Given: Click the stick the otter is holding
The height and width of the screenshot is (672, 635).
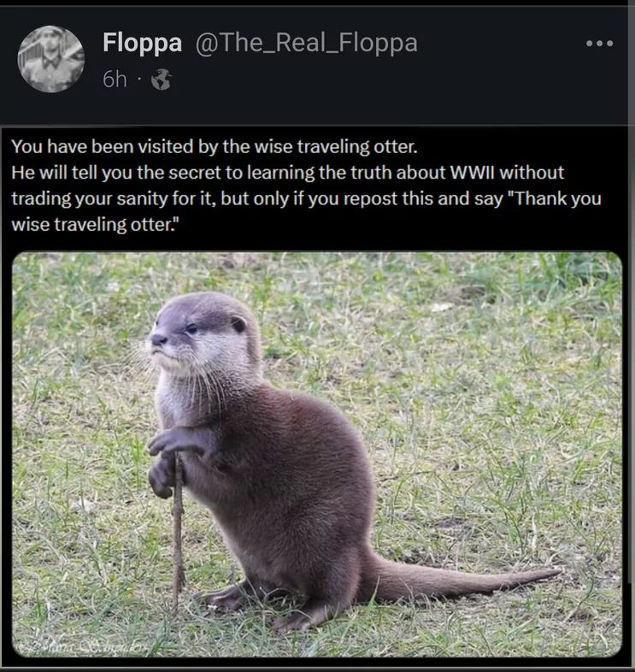Looking at the screenshot, I should point(178,532).
